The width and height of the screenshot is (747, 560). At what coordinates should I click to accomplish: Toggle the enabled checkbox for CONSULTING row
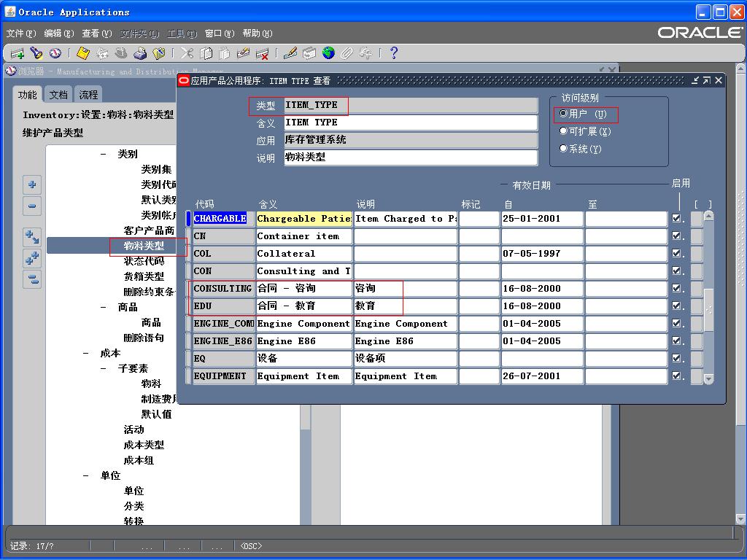(676, 288)
